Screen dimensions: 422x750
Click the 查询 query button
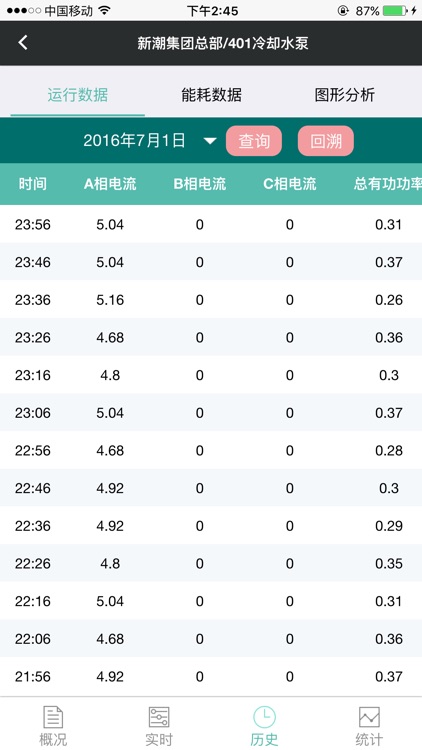click(x=254, y=141)
